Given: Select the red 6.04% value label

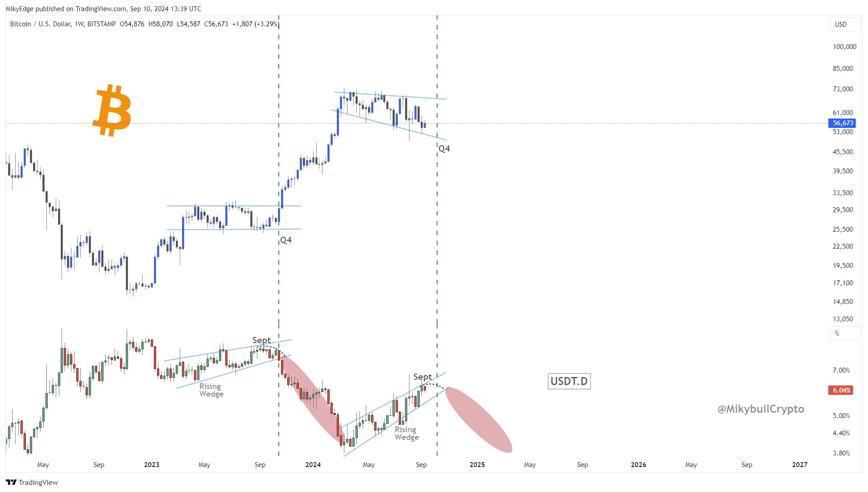Looking at the screenshot, I should tap(841, 390).
